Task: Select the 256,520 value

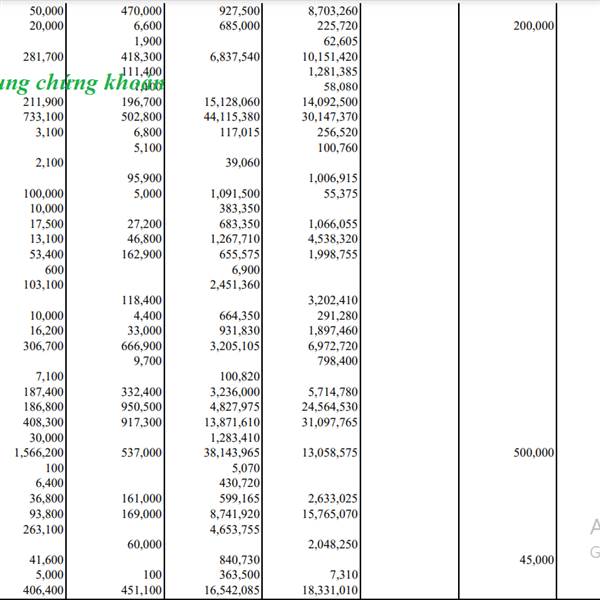Action: pos(337,132)
